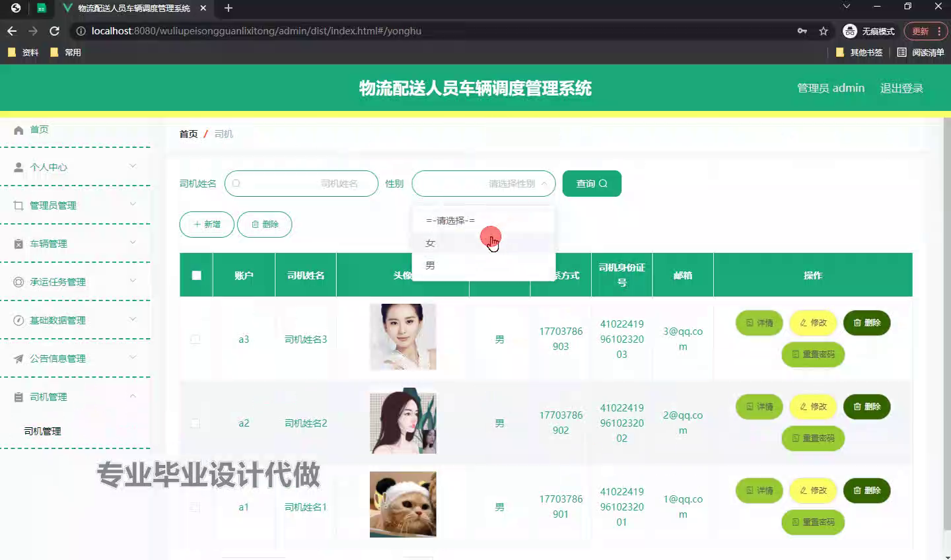Open a new browser tab with plus icon
Screen dimensions: 951x560
click(x=229, y=8)
